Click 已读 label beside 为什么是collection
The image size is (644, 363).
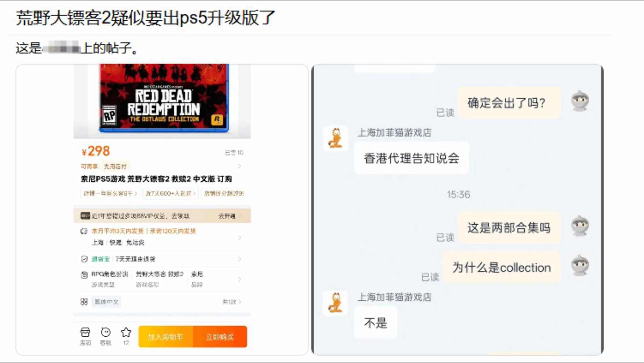tap(430, 277)
